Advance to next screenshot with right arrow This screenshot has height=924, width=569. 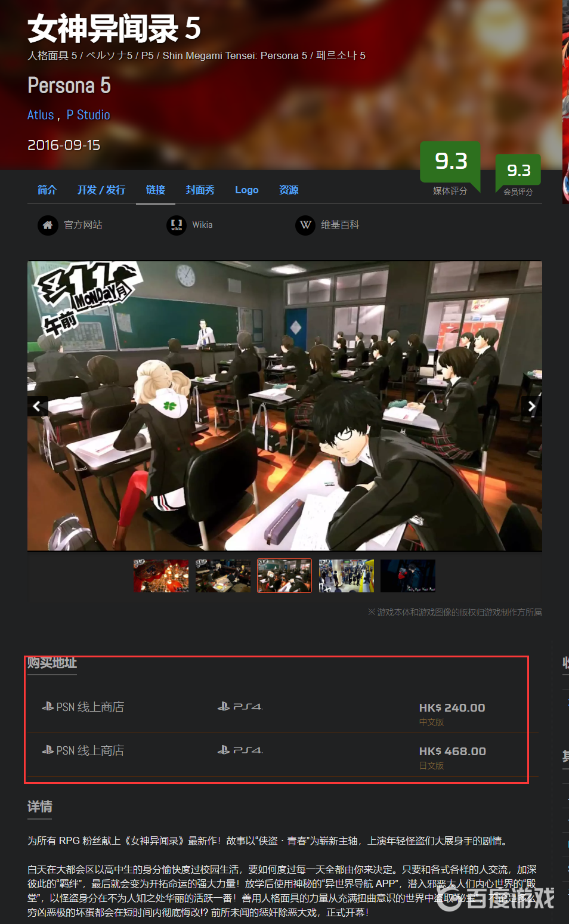point(531,406)
